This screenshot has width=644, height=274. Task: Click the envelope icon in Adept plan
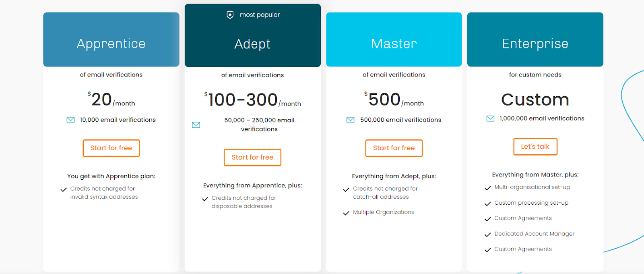(196, 125)
